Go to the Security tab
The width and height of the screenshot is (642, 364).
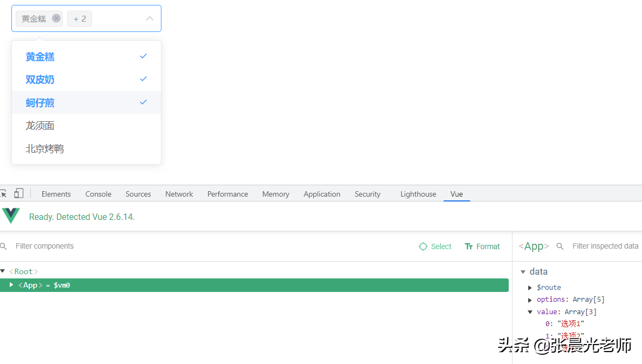click(x=367, y=194)
